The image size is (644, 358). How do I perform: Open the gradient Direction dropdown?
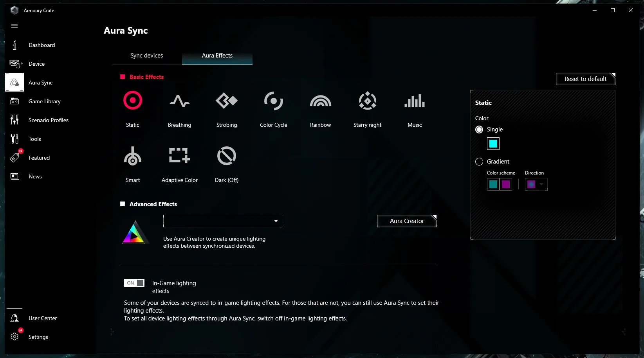pos(536,184)
